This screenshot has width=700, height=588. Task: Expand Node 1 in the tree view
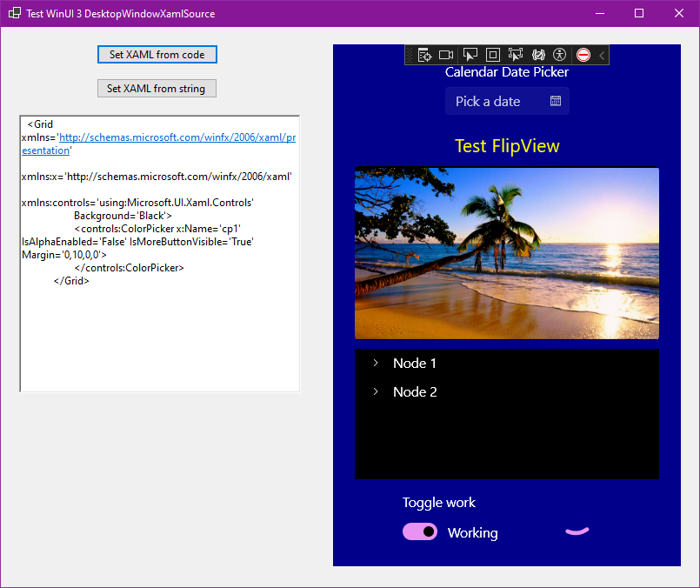click(375, 364)
